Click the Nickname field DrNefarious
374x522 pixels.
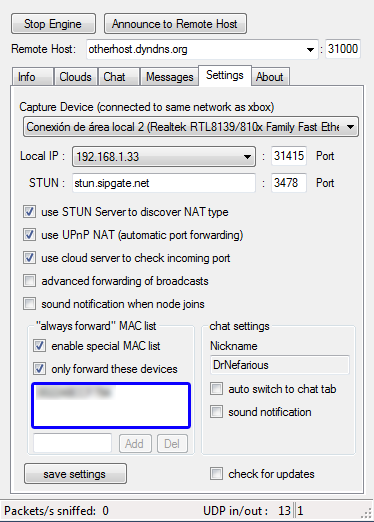point(280,365)
